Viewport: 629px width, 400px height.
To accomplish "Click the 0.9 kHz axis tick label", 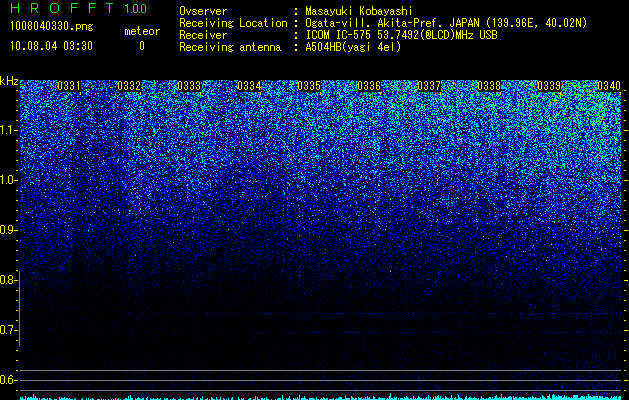I will coord(7,230).
